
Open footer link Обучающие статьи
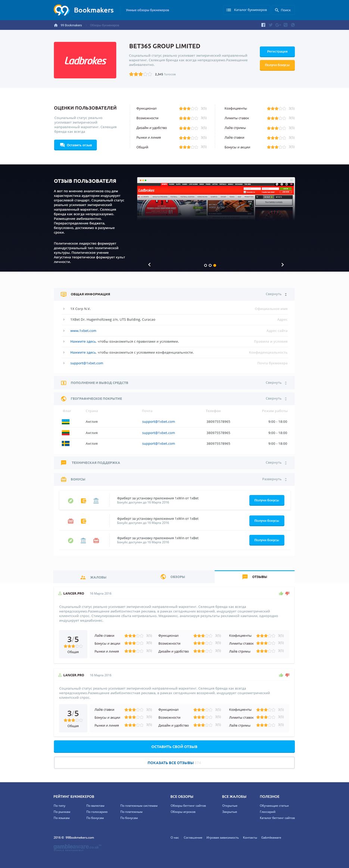[x=274, y=805]
